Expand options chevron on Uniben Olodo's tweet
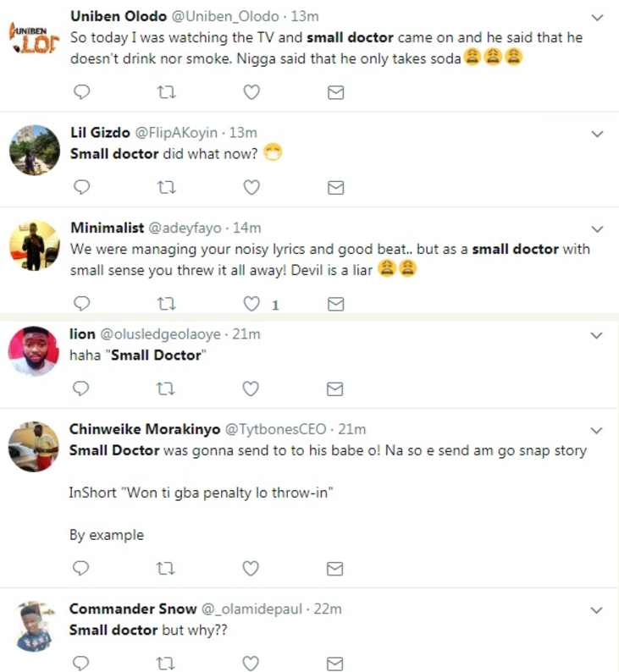This screenshot has height=672, width=619. coord(597,18)
